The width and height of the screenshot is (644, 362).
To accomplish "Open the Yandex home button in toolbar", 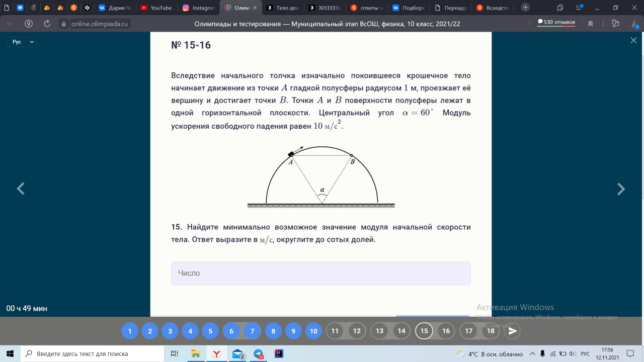I will (x=29, y=24).
